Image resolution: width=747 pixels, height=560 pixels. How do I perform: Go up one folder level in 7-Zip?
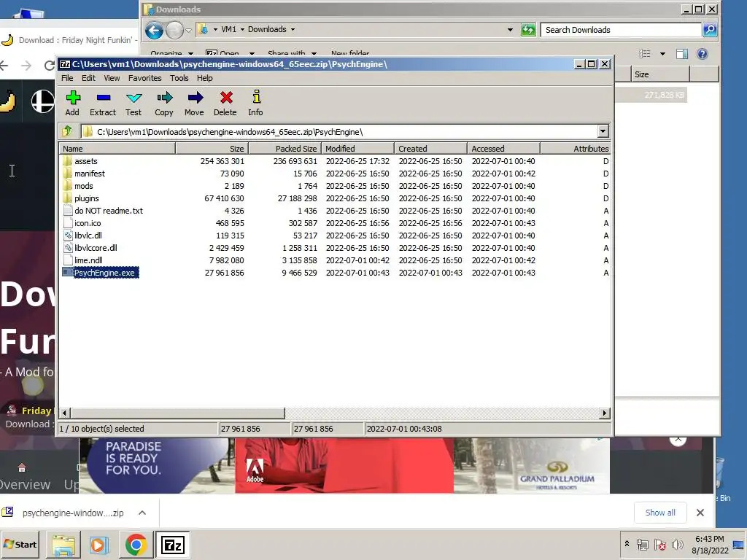[67, 131]
